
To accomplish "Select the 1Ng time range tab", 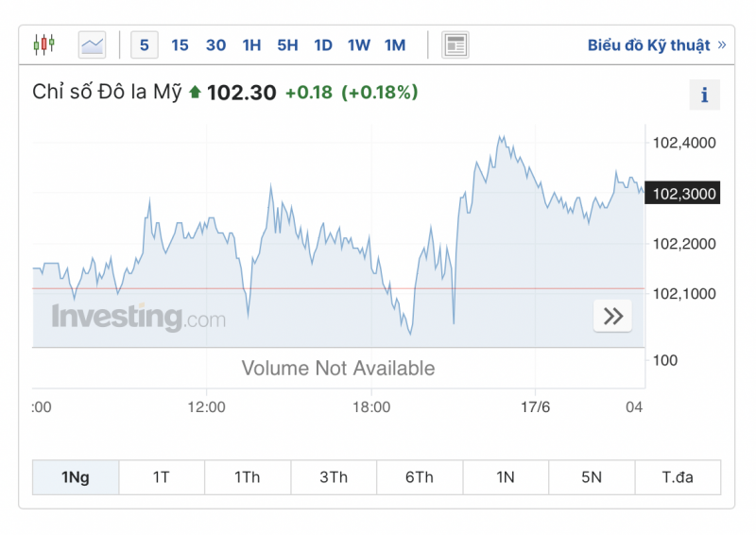I will [76, 477].
